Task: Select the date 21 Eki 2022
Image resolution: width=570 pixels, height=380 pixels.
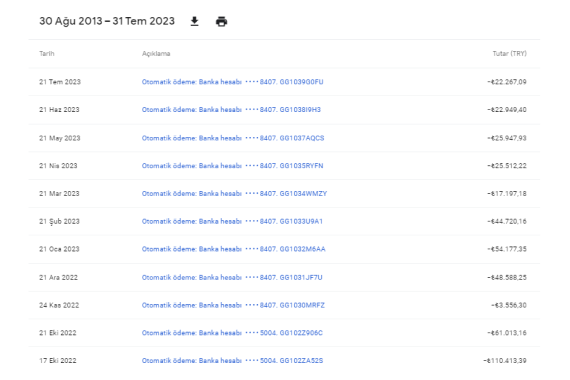Action: (x=58, y=333)
